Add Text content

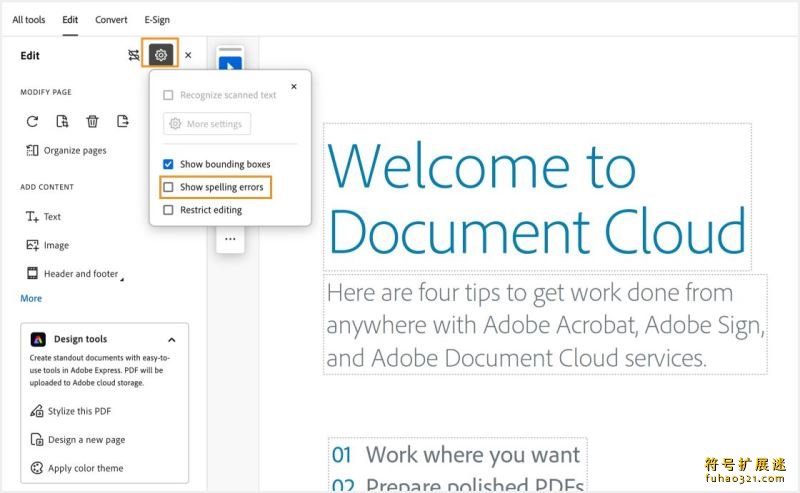click(x=43, y=216)
